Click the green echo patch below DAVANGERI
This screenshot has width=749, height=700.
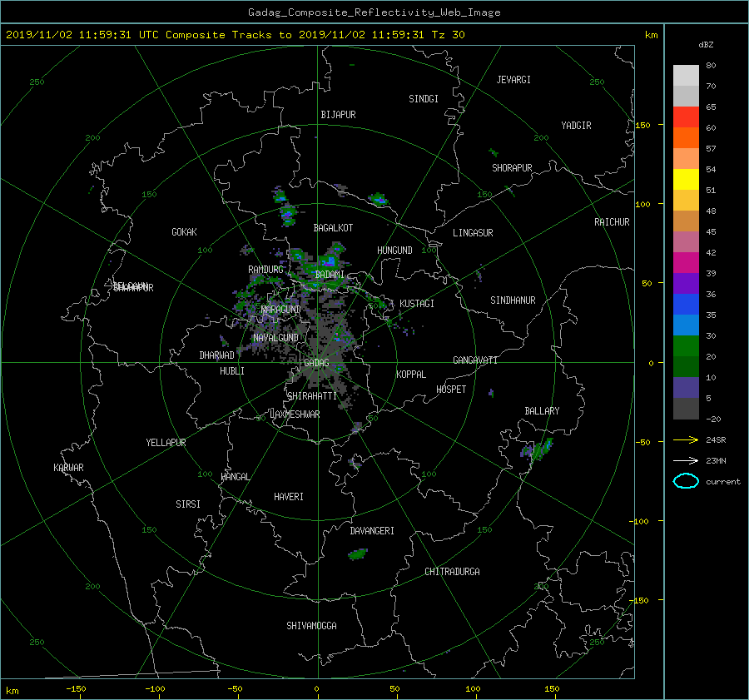click(x=358, y=554)
